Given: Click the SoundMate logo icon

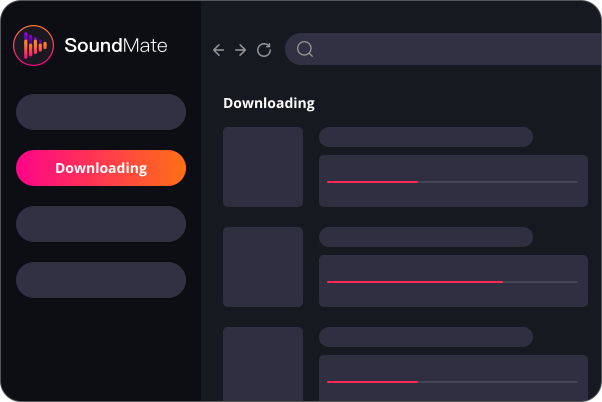Looking at the screenshot, I should [x=33, y=45].
